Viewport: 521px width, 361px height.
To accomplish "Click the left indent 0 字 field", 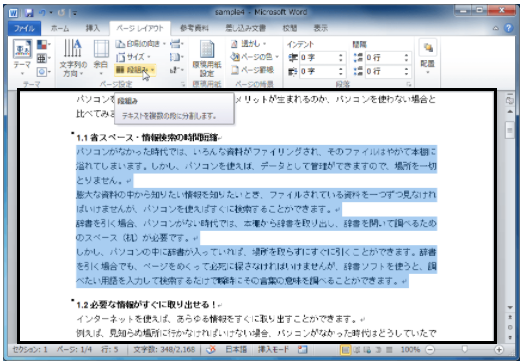I will 318,58.
